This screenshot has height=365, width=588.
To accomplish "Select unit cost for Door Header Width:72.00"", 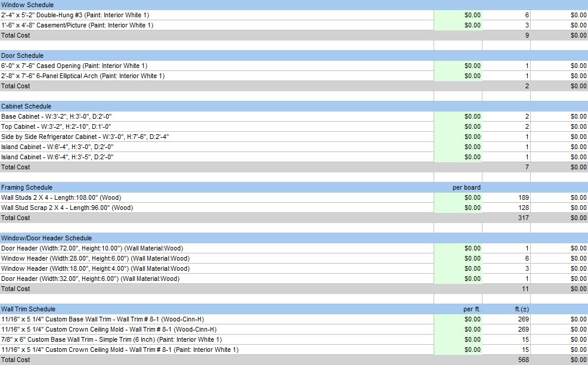I will click(x=458, y=248).
